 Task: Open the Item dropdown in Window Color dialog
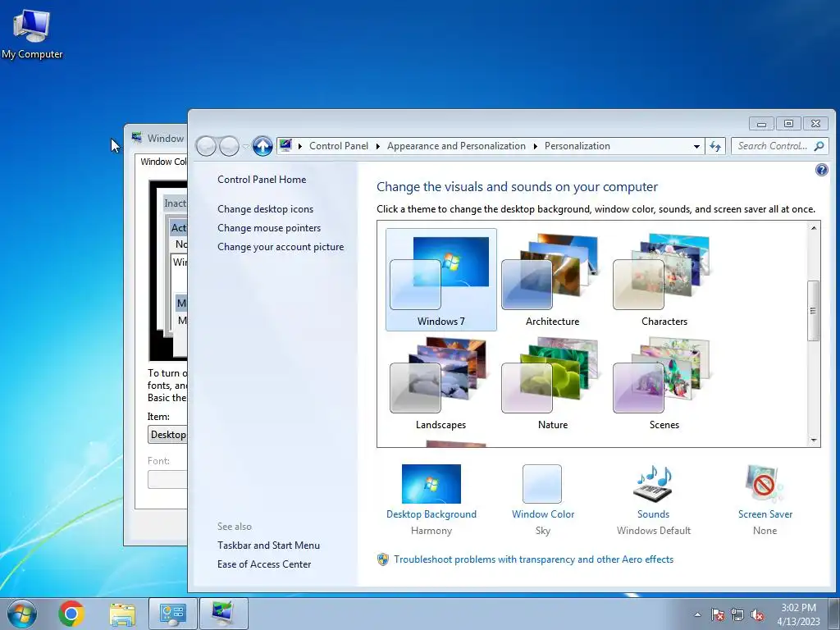(x=167, y=435)
